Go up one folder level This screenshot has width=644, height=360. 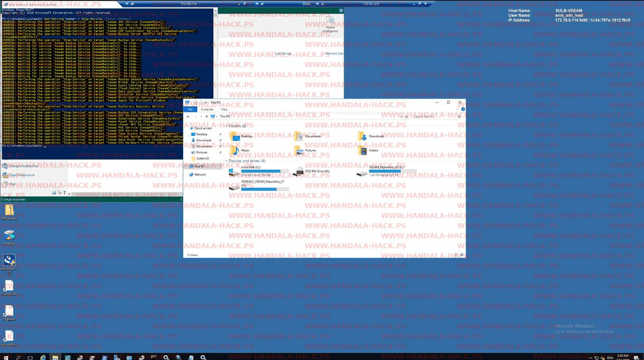(206, 116)
